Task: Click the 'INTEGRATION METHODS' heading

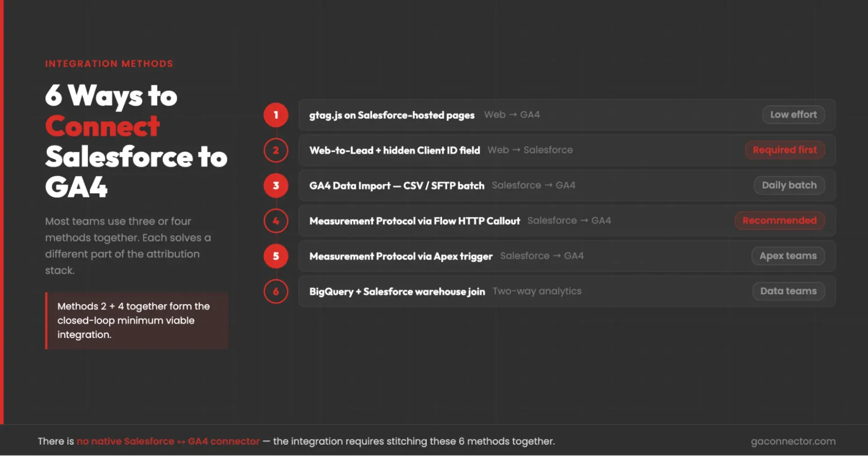Action: point(109,64)
